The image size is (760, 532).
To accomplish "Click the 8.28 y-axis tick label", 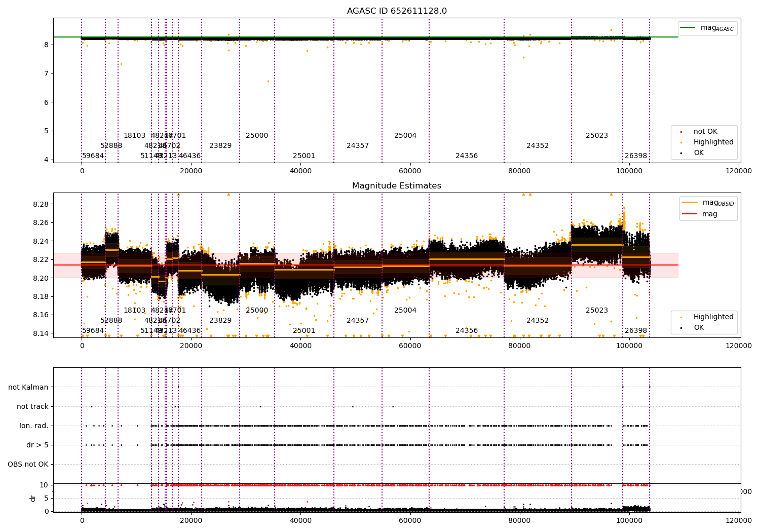I will (42, 204).
